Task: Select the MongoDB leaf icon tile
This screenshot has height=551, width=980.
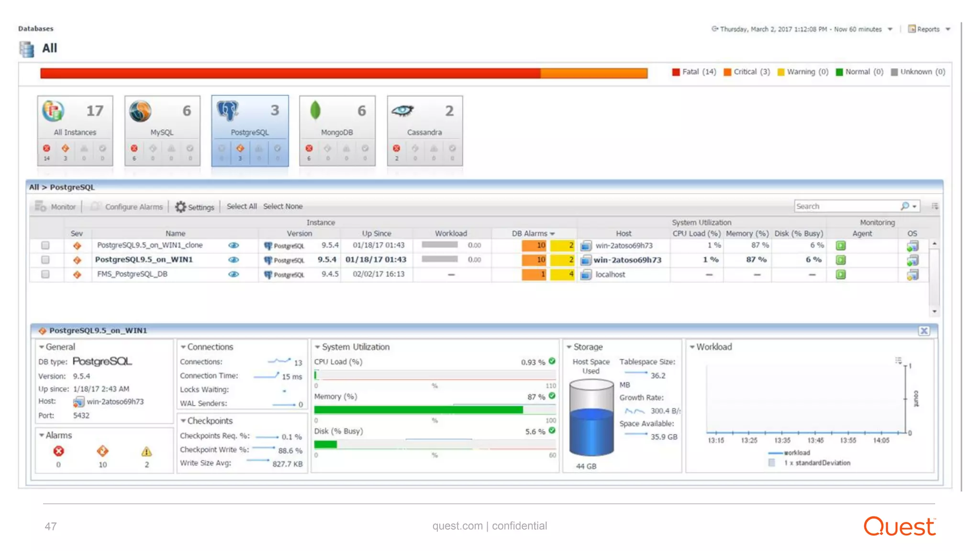Action: coord(315,110)
